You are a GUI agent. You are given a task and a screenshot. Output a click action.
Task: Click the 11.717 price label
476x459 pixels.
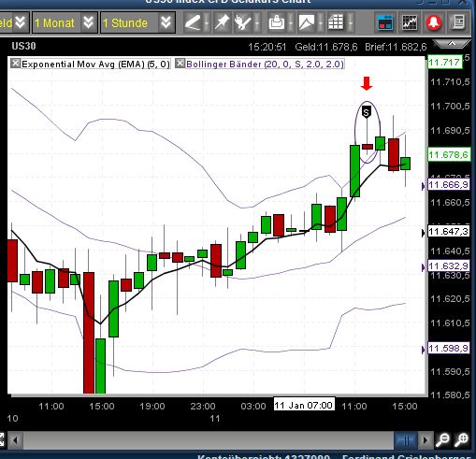tap(444, 63)
